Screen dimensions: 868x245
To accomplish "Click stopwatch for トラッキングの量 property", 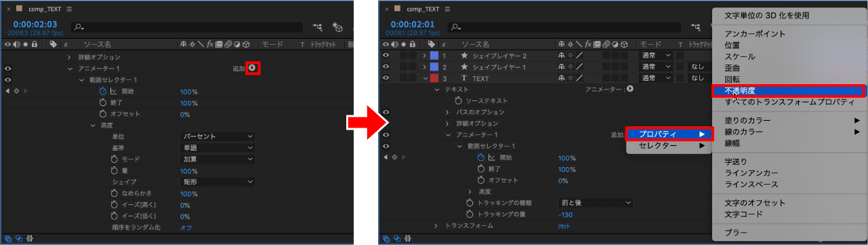I will click(x=470, y=214).
